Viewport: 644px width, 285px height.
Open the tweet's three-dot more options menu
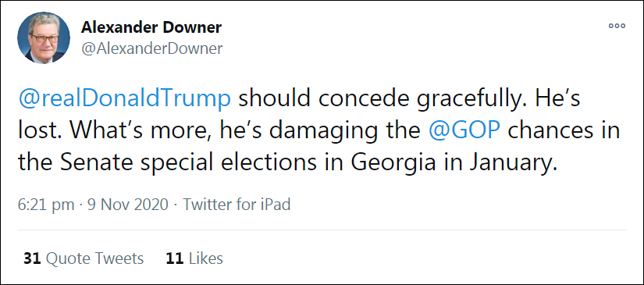pos(617,26)
